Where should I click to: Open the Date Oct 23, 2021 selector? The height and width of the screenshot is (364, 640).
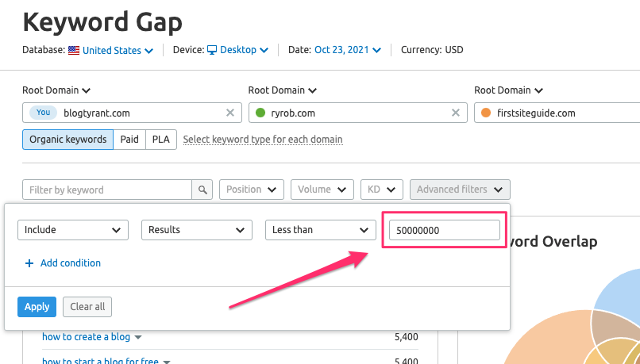pos(347,50)
